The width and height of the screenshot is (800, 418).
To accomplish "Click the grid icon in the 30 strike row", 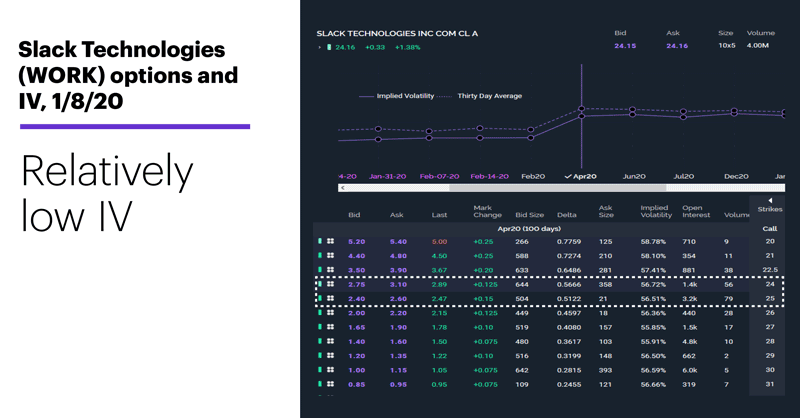I will pyautogui.click(x=331, y=370).
